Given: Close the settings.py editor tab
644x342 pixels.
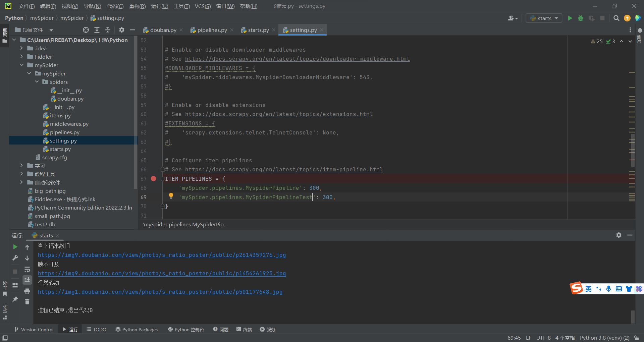Looking at the screenshot, I should [322, 30].
